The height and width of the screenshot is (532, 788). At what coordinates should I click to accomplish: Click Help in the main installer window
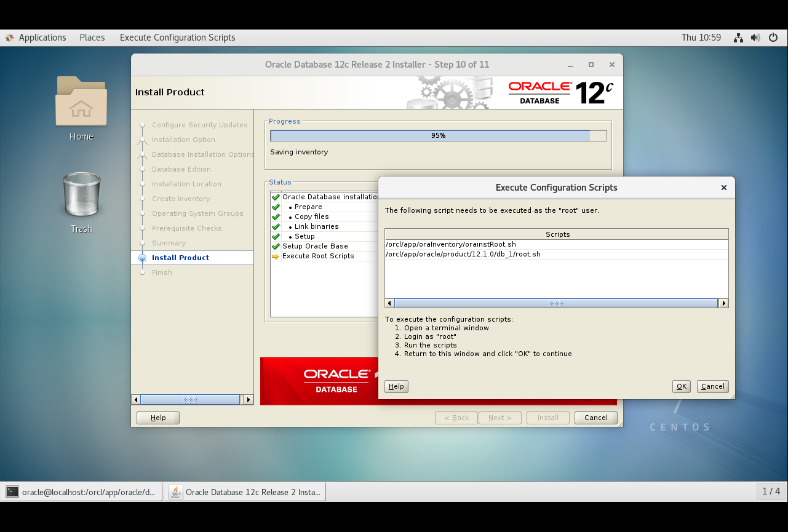[158, 418]
